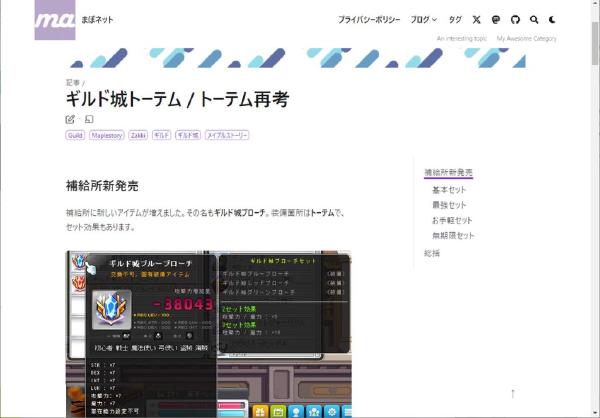
Task: Open the X (Twitter) profile icon
Action: [477, 20]
